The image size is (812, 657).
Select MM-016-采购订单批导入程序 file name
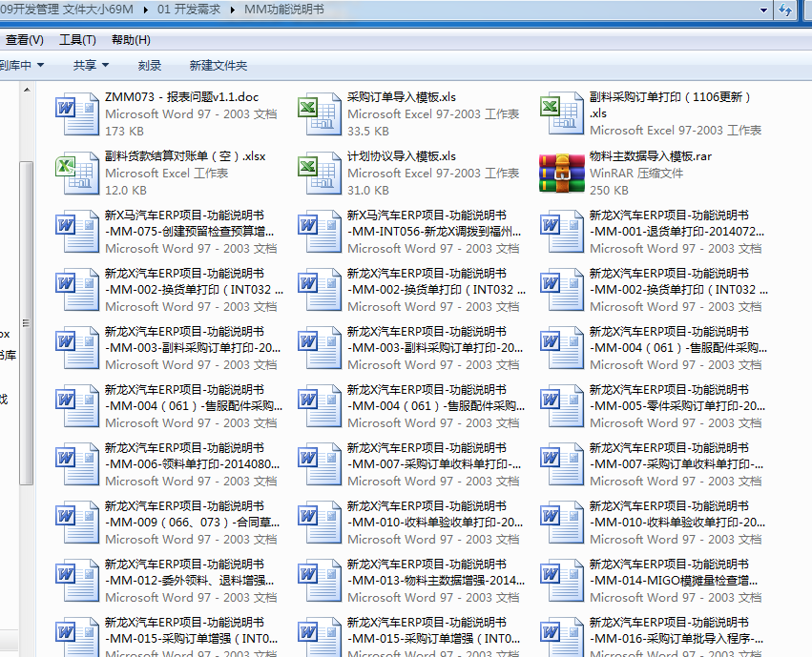pos(677,630)
